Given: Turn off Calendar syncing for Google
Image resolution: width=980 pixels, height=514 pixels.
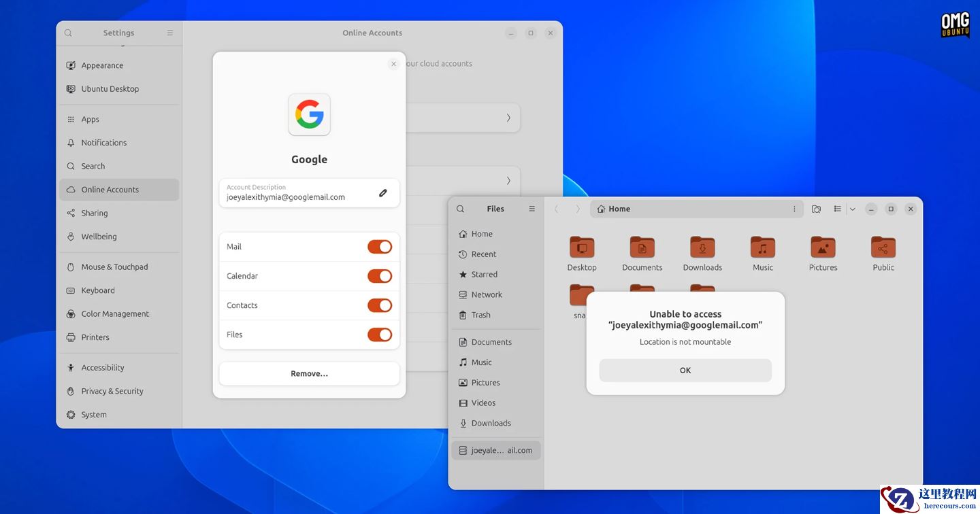Looking at the screenshot, I should [x=379, y=276].
